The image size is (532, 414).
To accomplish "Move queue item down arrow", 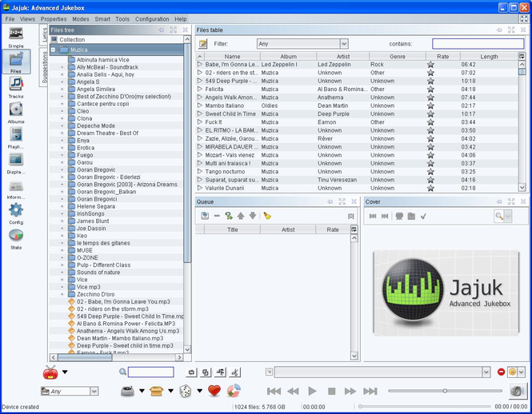I will coord(253,216).
